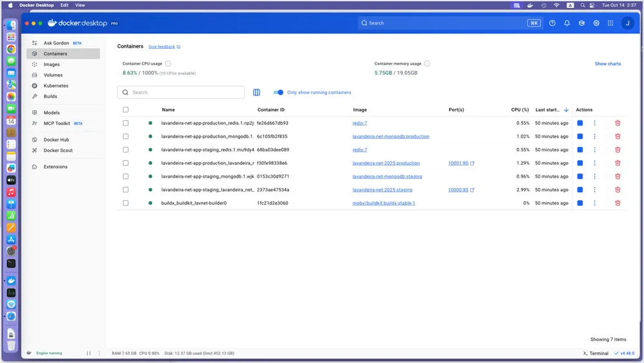Sort by the Last started column arrow
This screenshot has height=363, width=644.
click(566, 110)
